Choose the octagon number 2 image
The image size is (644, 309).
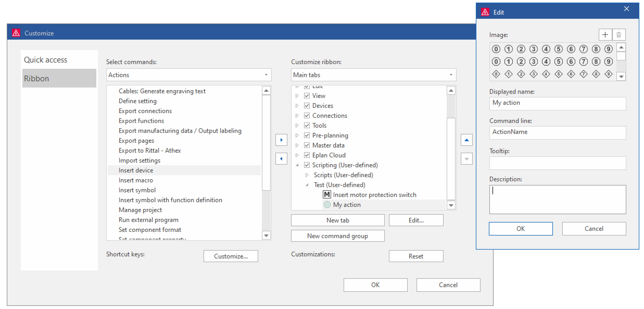[521, 61]
